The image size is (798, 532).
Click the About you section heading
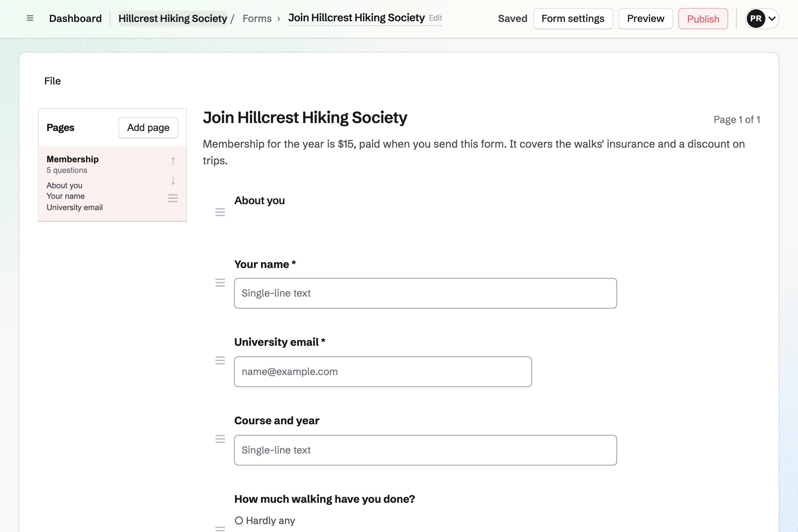pyautogui.click(x=260, y=200)
